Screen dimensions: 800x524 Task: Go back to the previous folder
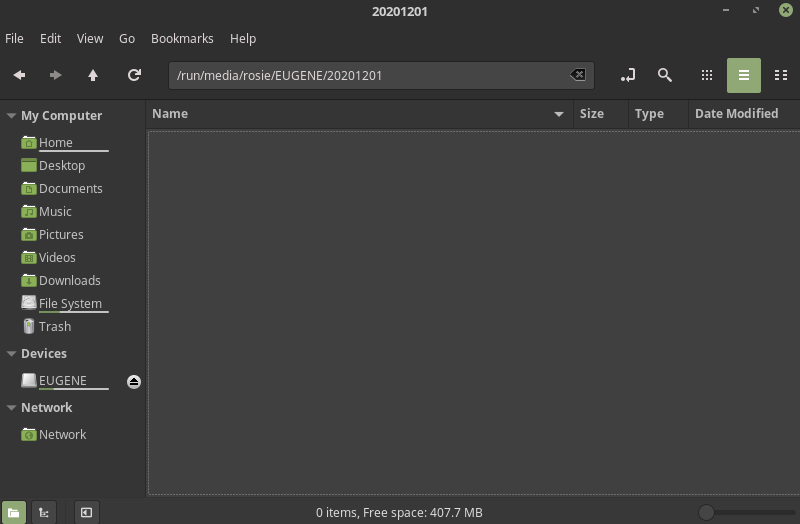pyautogui.click(x=19, y=76)
